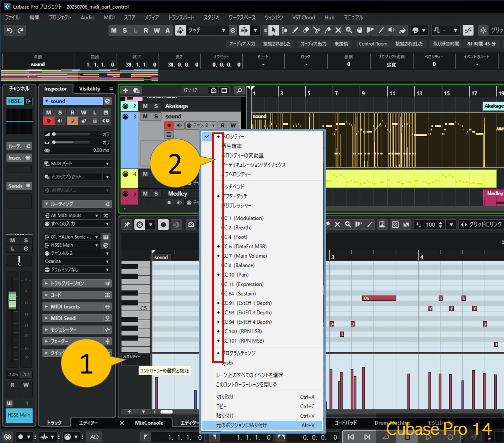Click Edit Instrument 'e' beside sound track name
Screen dimensions: 504x443
107,101
